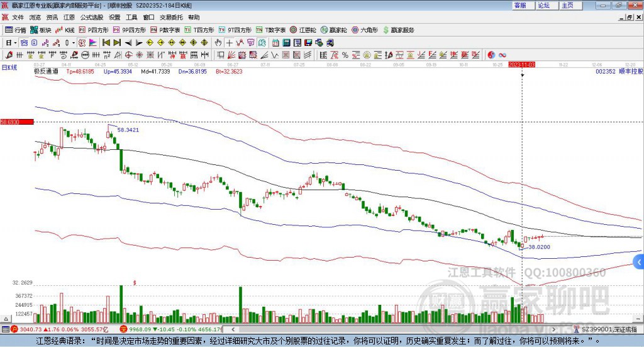The height and width of the screenshot is (347, 644).
Task: Click the 58.3421 high price label
Action: 128,130
